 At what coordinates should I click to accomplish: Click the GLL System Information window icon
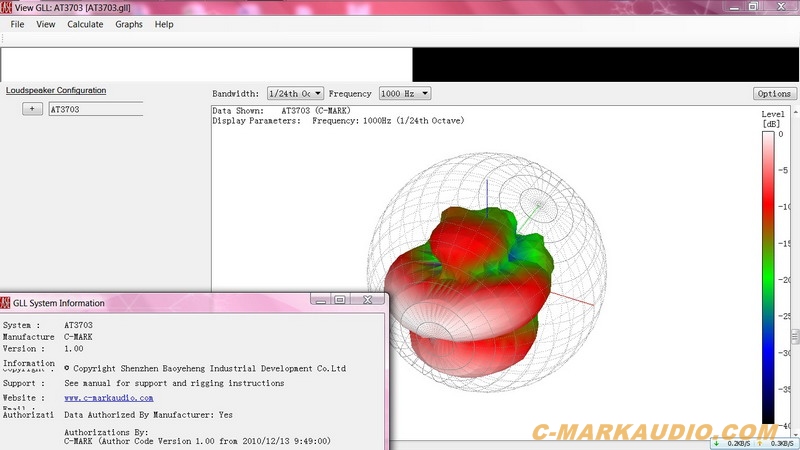(x=6, y=301)
